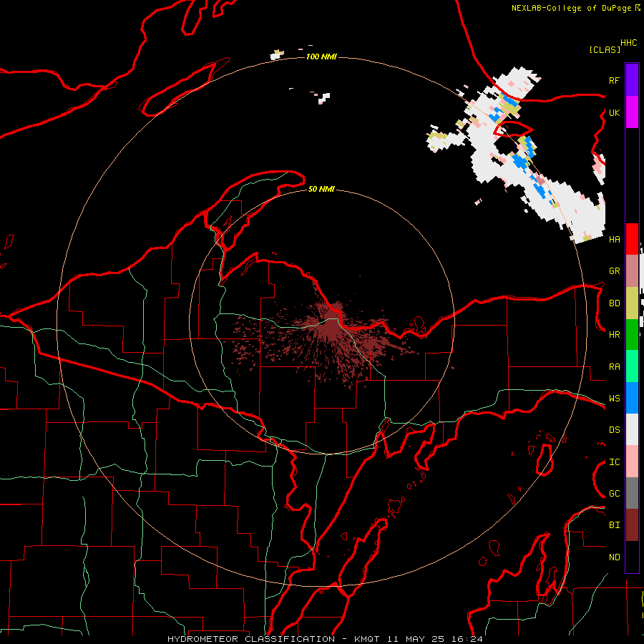Click the HR dark green legend swatch
Viewport: 644px width, 644px height.
[x=632, y=335]
